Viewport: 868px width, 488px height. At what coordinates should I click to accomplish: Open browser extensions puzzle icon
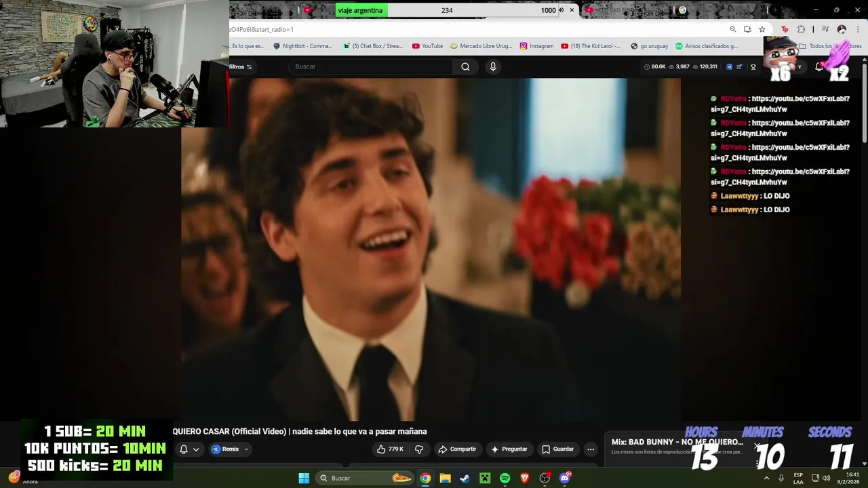pyautogui.click(x=801, y=29)
